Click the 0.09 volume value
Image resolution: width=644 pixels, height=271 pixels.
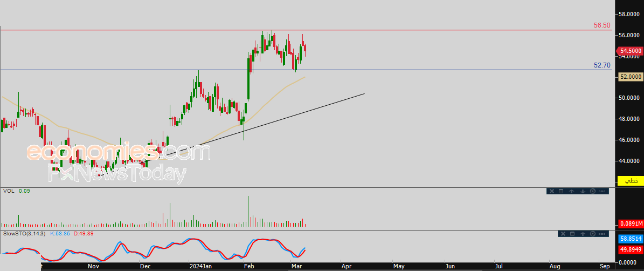point(24,191)
